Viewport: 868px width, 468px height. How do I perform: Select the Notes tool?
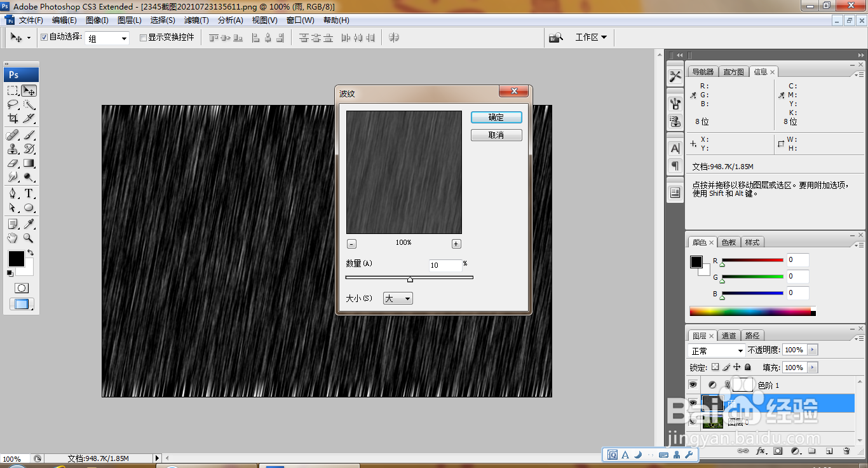click(x=13, y=224)
